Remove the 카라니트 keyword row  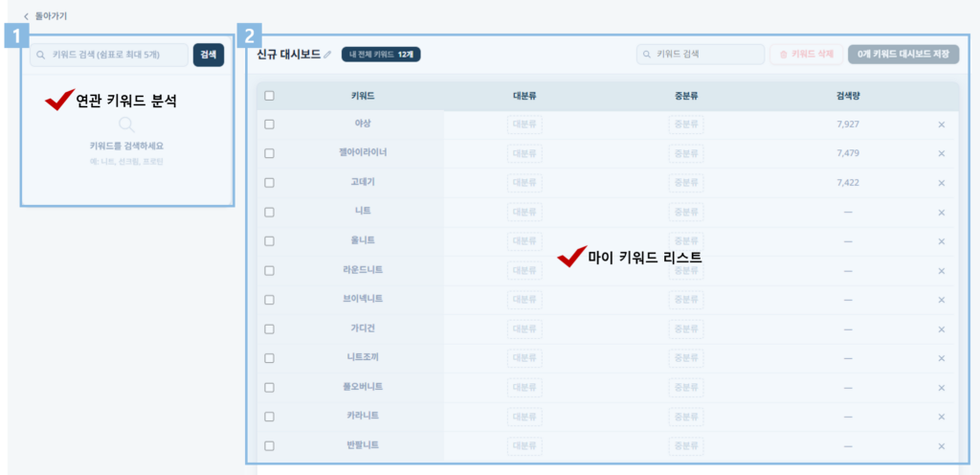pyautogui.click(x=942, y=417)
